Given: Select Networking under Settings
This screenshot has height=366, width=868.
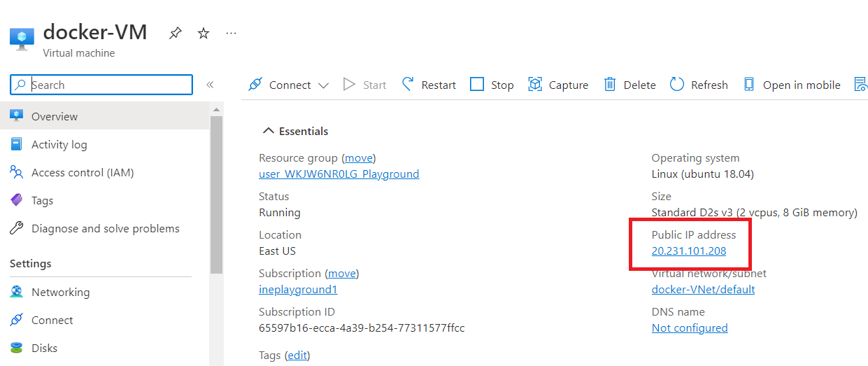Looking at the screenshot, I should tap(60, 292).
